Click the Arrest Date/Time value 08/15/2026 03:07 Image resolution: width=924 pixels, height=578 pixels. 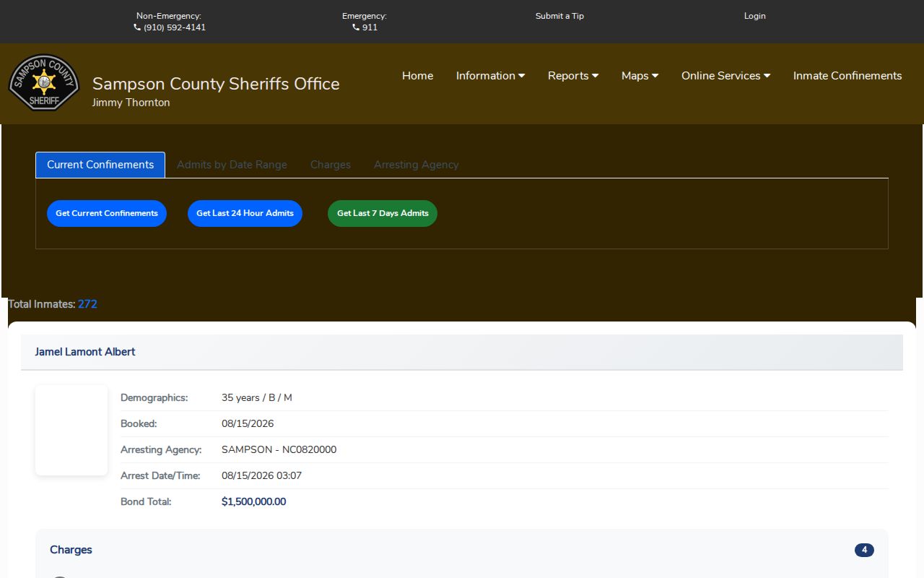click(x=261, y=475)
